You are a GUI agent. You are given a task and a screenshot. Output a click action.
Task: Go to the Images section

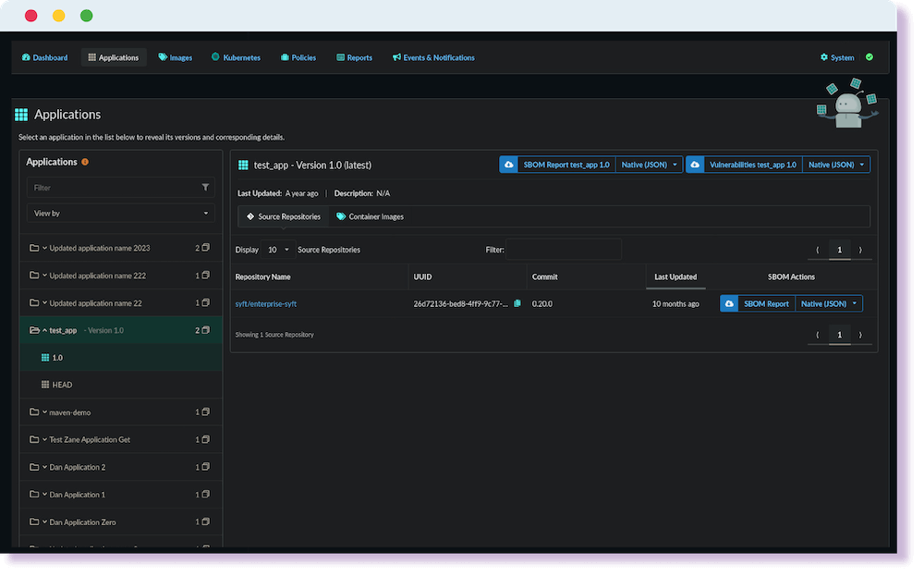176,58
